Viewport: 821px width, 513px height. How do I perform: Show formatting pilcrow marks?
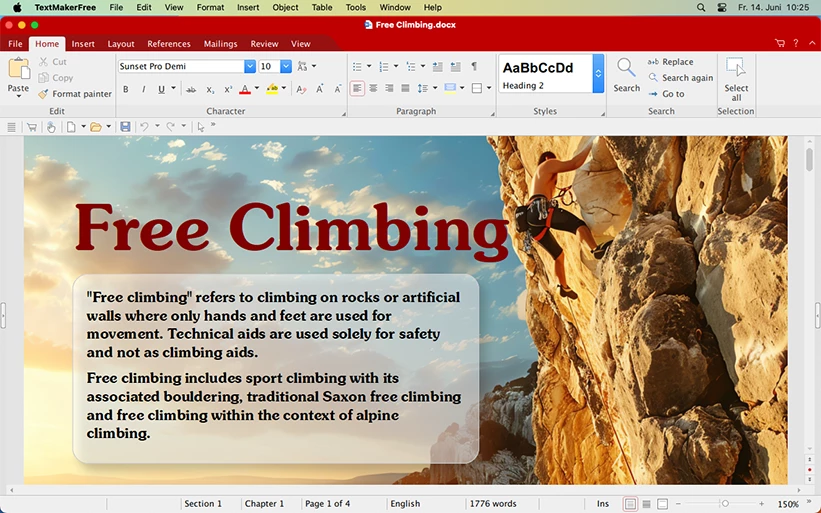474,67
